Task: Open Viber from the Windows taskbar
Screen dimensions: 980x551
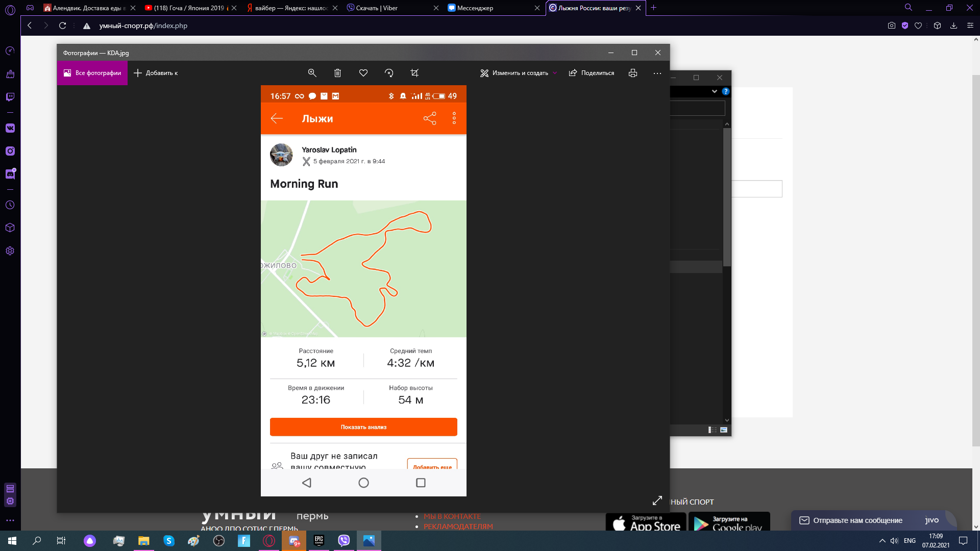Action: [344, 540]
